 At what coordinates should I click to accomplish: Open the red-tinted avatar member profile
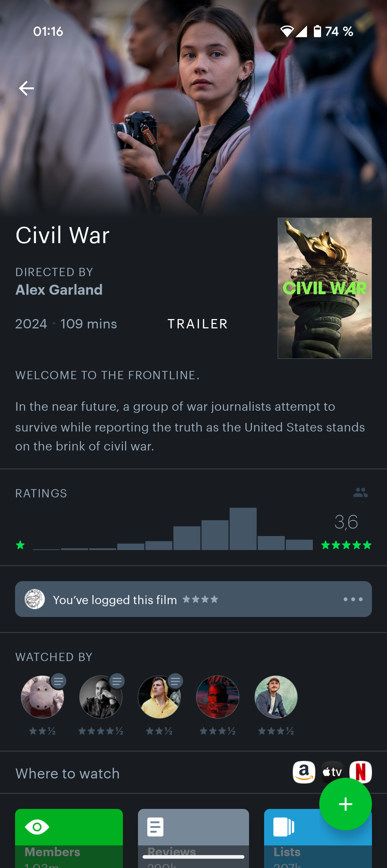[x=218, y=697]
